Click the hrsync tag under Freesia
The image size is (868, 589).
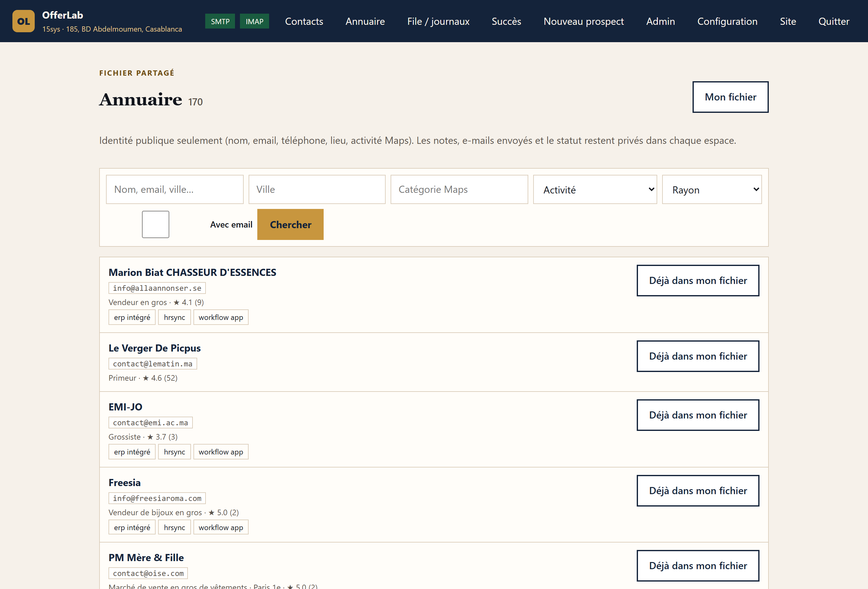175,527
